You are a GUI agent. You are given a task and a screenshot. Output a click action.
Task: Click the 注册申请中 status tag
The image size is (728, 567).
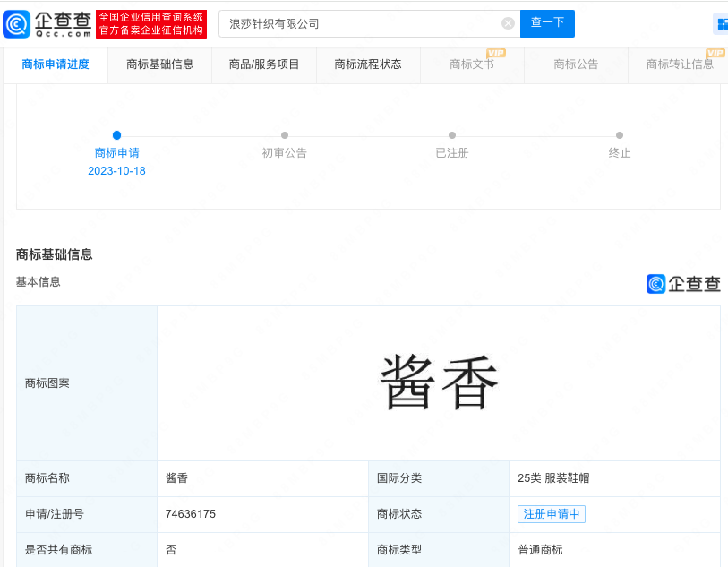pos(552,514)
